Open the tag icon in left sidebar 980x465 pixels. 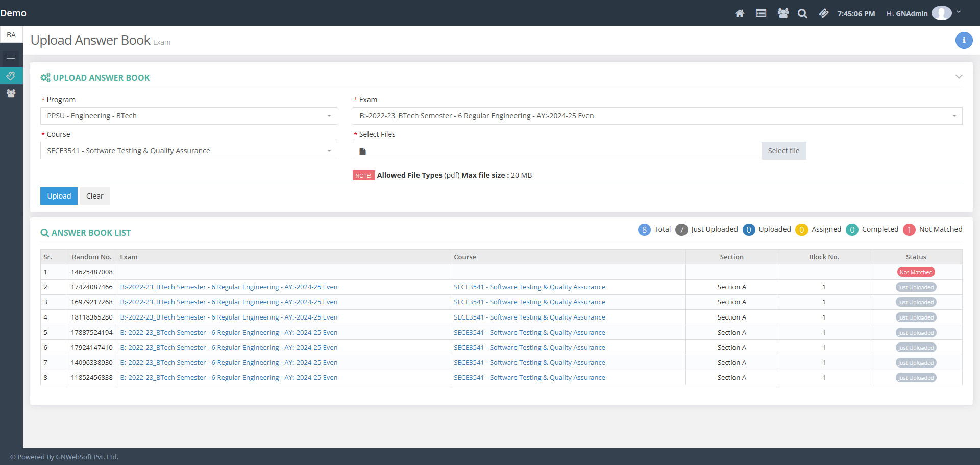click(11, 76)
